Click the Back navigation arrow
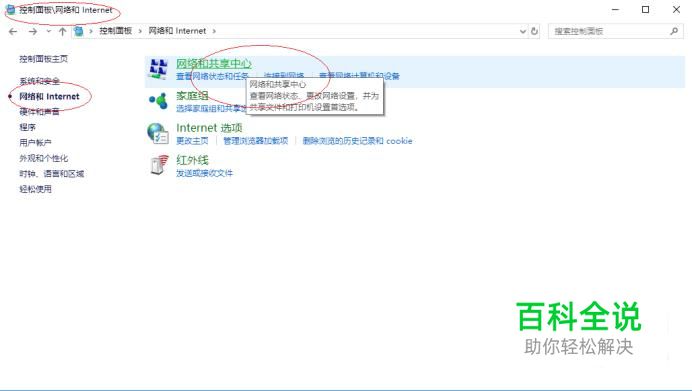 coord(13,31)
